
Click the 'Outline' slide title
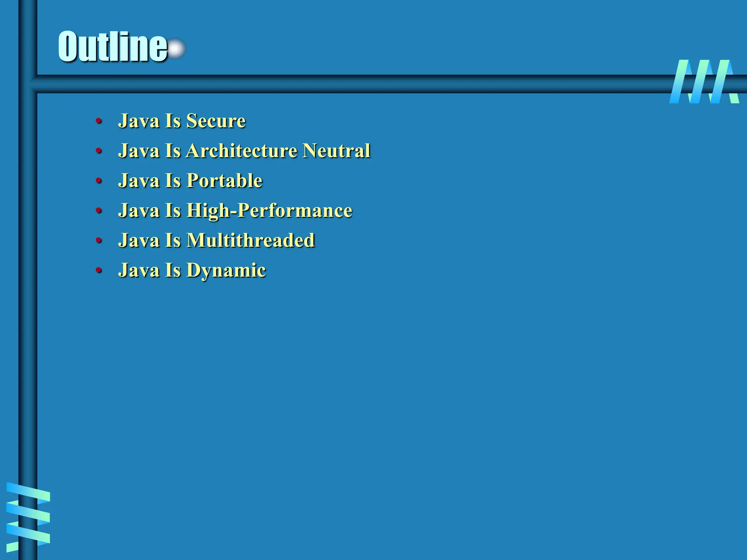coord(113,46)
